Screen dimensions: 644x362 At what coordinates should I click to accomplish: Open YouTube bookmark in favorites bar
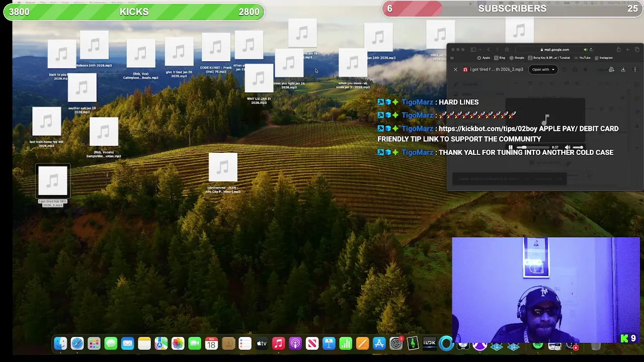[583, 58]
